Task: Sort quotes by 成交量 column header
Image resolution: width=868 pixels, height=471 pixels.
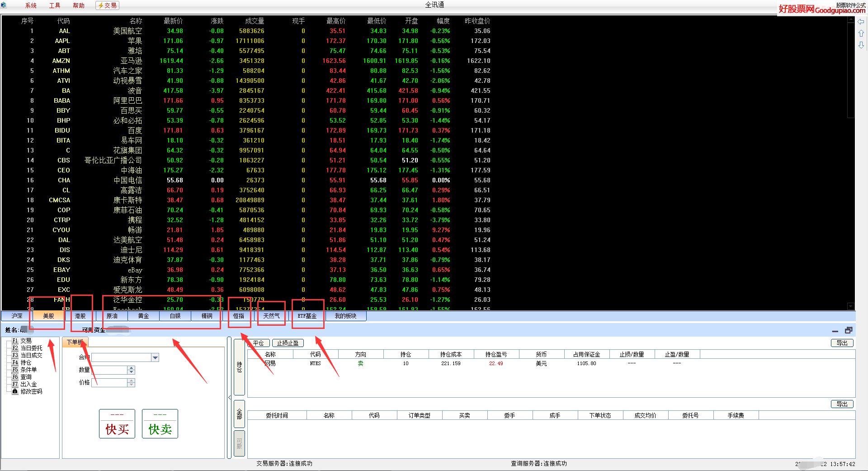Action: (x=255, y=21)
